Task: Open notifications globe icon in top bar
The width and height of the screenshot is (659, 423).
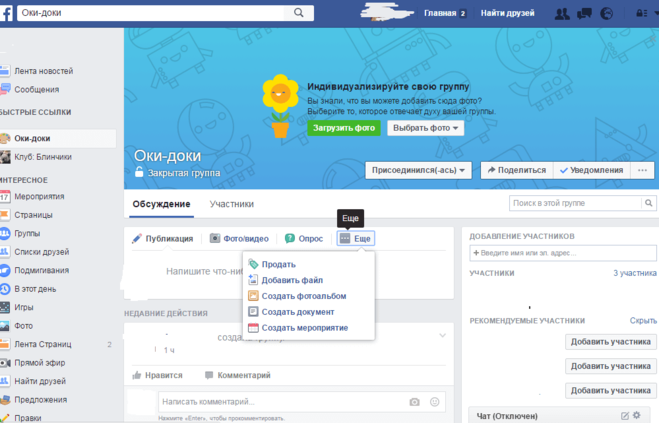Action: coord(606,13)
